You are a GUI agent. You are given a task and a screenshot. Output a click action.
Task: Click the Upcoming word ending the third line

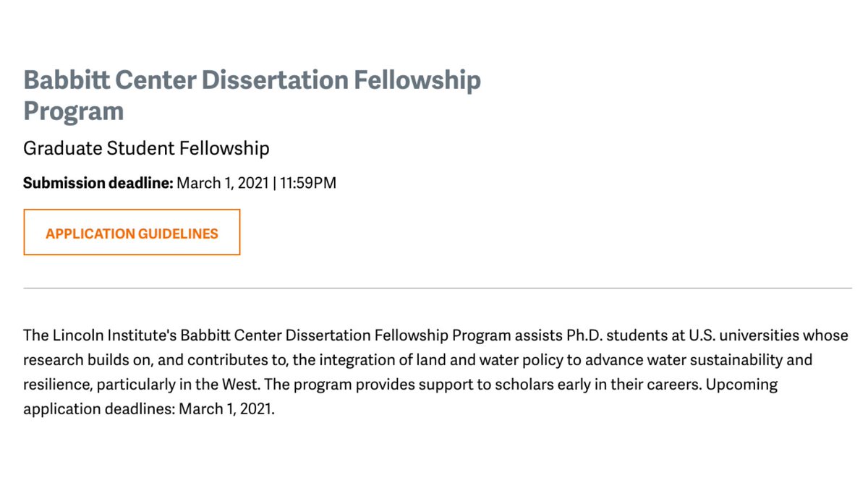741,384
